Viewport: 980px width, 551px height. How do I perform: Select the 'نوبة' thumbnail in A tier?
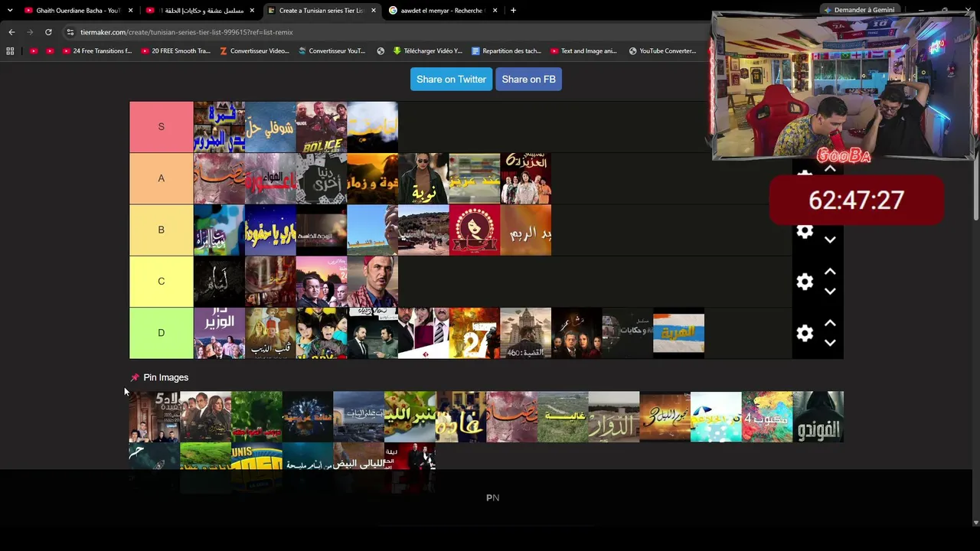[423, 178]
